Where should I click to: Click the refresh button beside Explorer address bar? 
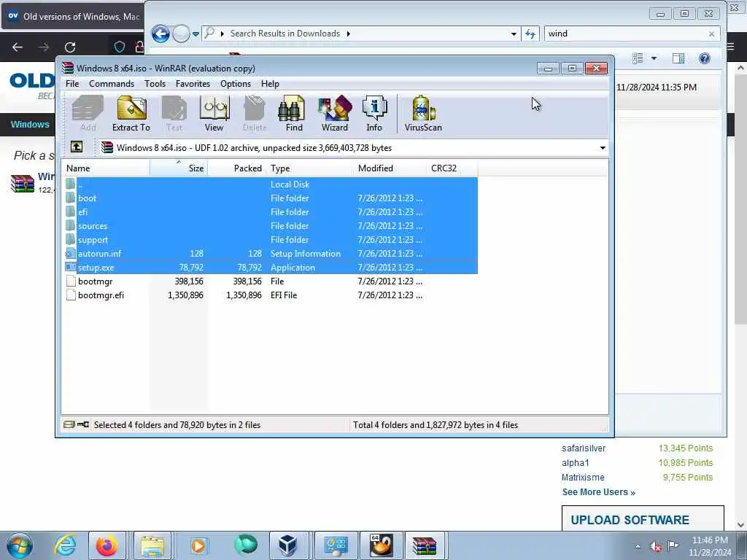[x=530, y=34]
